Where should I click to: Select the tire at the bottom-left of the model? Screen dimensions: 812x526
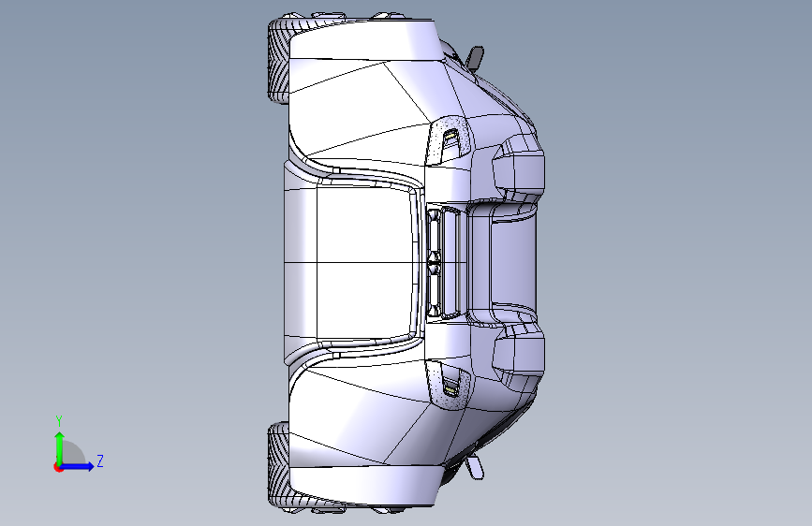pyautogui.click(x=278, y=465)
